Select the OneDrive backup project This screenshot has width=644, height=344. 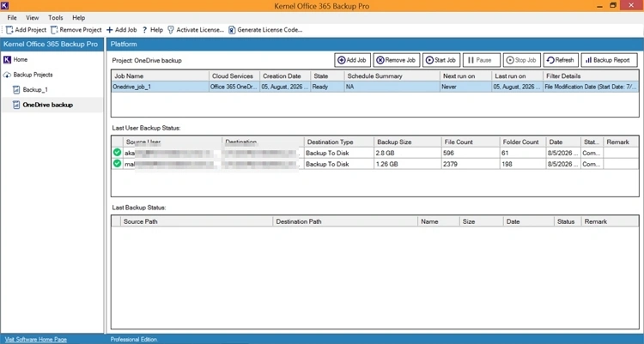pyautogui.click(x=47, y=105)
